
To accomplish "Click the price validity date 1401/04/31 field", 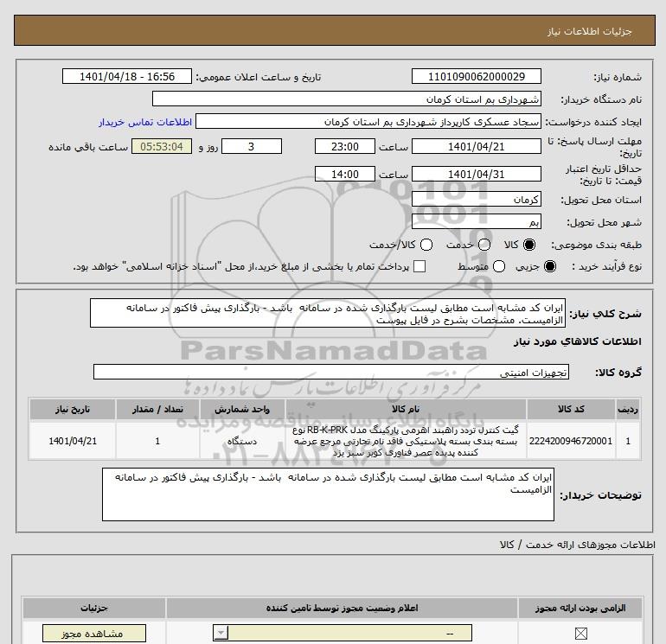I will click(x=476, y=174).
